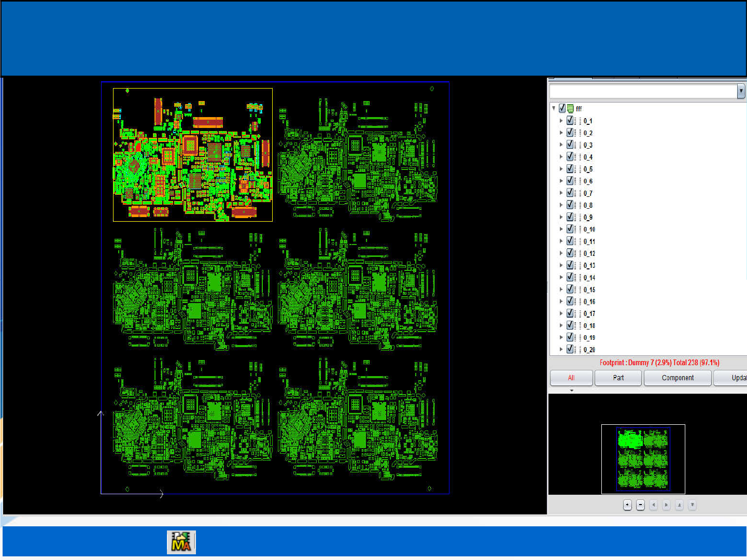
Task: Pan preview left with arrow button
Action: click(653, 505)
